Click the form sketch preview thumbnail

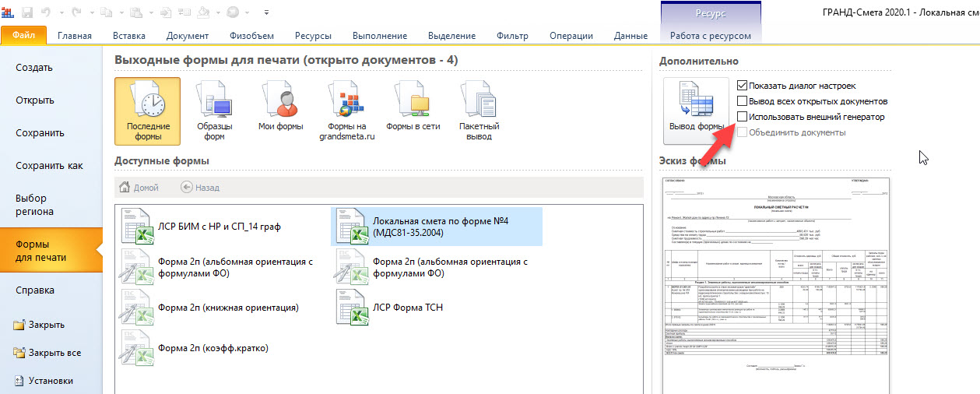775,284
